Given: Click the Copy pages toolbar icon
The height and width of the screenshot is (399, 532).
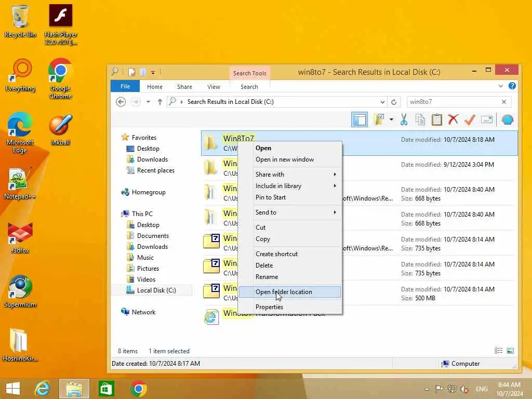Looking at the screenshot, I should (x=420, y=120).
